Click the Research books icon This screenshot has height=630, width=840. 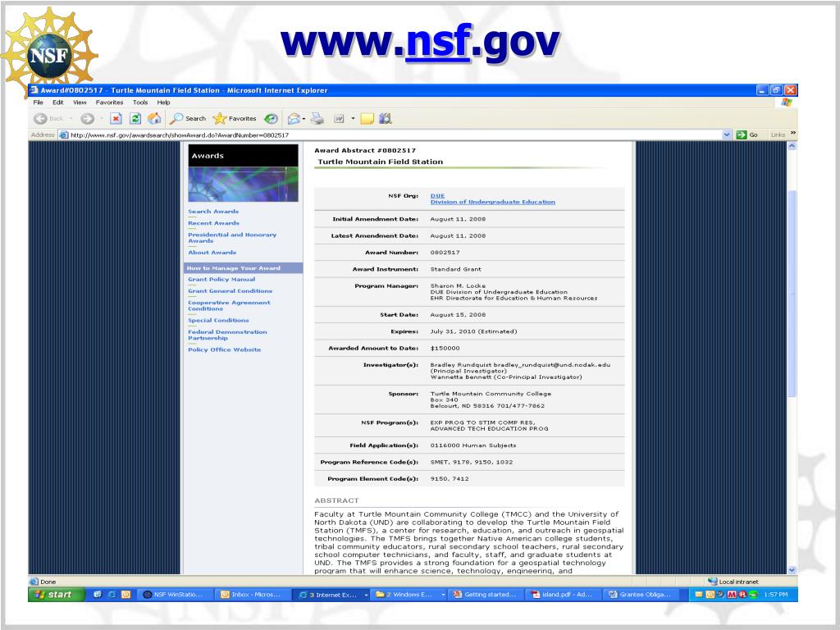coord(386,119)
